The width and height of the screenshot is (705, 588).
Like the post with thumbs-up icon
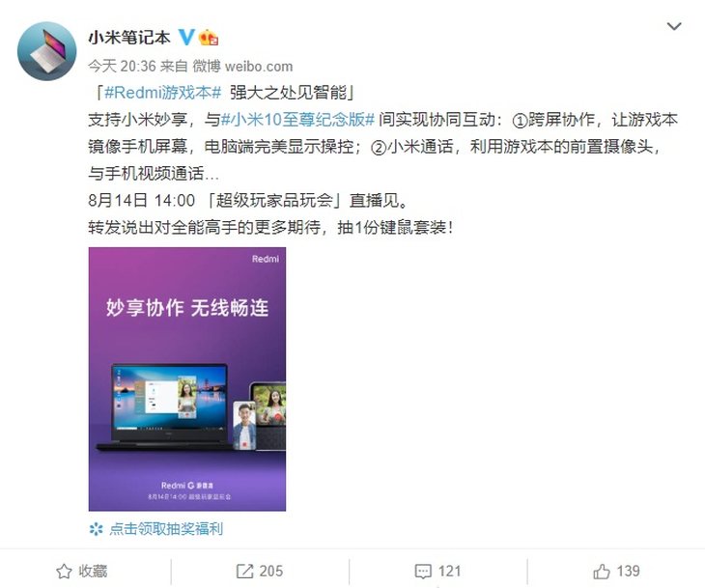point(601,572)
